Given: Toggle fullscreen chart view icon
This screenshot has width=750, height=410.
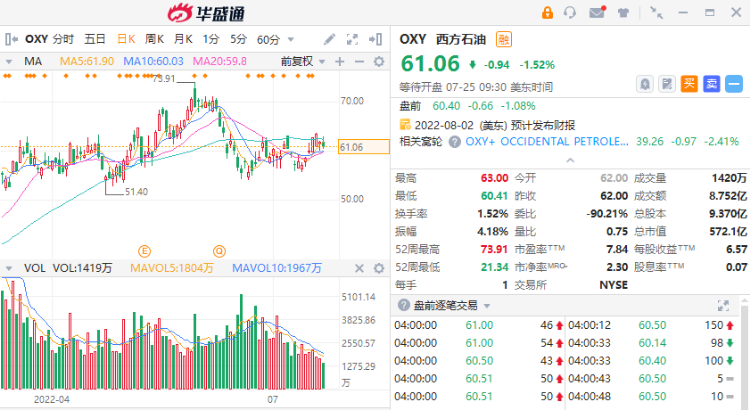Looking at the screenshot, I should point(353,39).
